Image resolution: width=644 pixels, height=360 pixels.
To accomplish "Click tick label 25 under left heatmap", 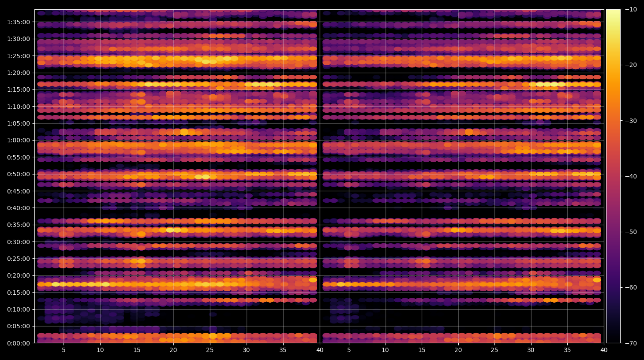I will pos(210,350).
